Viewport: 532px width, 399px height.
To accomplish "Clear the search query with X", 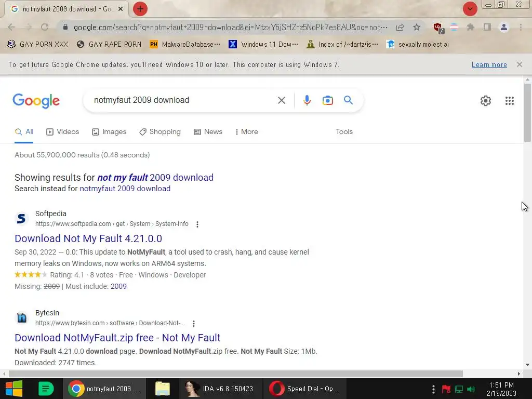I will pos(281,100).
